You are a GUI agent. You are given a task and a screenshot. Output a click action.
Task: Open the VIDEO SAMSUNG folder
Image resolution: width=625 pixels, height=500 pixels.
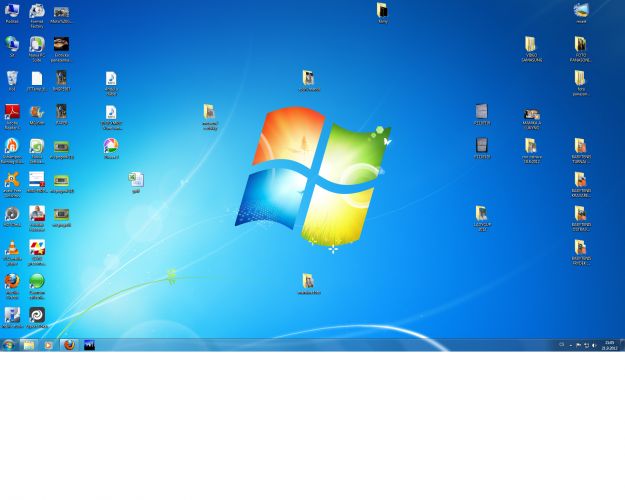[531, 49]
